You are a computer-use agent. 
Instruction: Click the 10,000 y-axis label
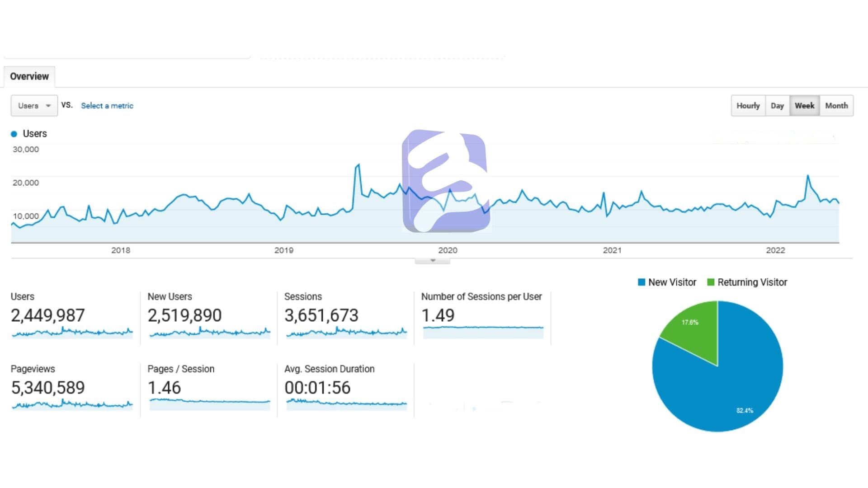(x=26, y=216)
